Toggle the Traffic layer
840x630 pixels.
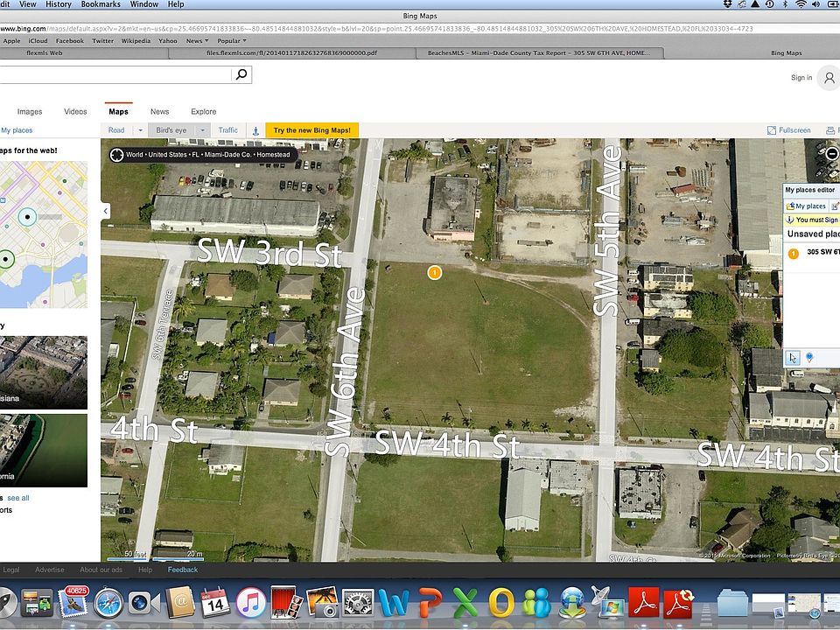click(x=227, y=130)
